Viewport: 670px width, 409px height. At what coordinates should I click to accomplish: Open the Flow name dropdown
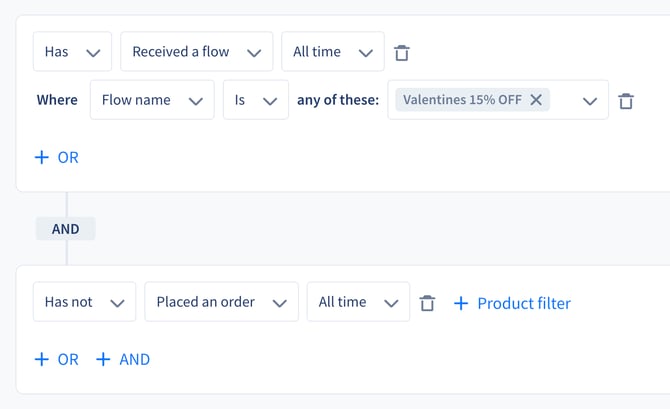click(152, 100)
